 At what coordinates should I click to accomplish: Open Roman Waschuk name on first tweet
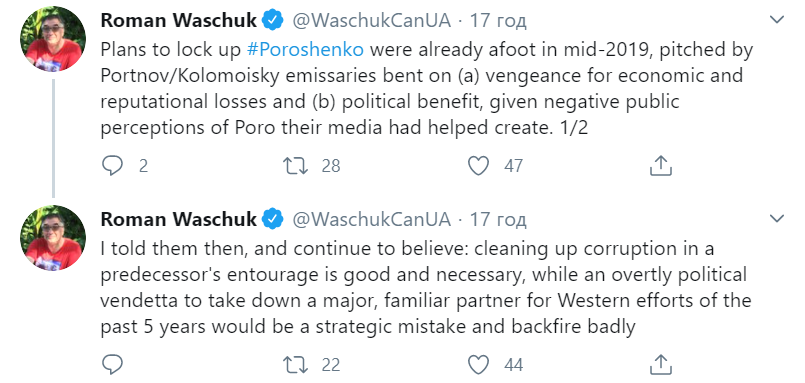[x=179, y=21]
